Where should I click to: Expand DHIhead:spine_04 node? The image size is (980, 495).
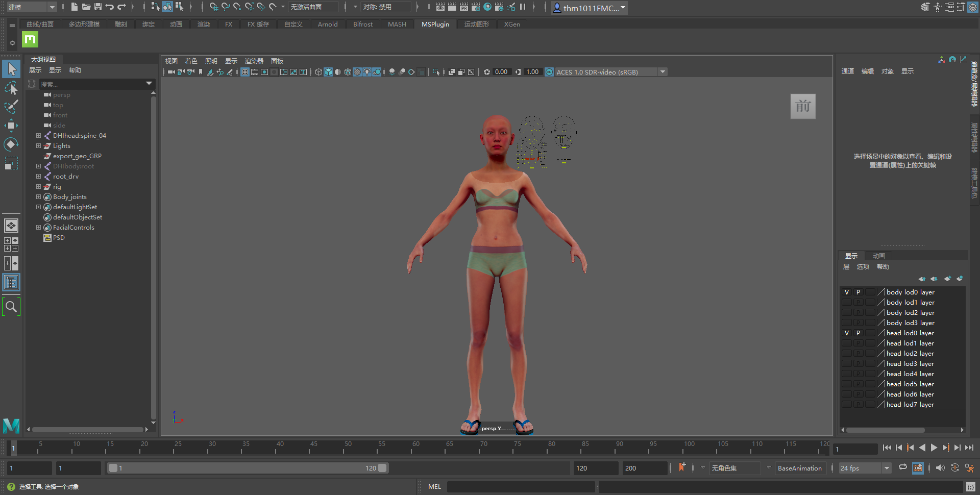[38, 136]
